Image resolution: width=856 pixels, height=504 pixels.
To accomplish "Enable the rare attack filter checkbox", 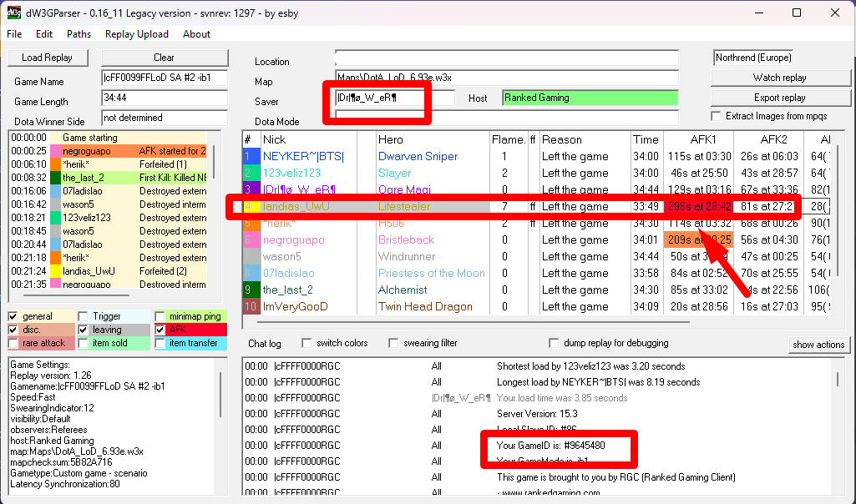I will (x=13, y=343).
